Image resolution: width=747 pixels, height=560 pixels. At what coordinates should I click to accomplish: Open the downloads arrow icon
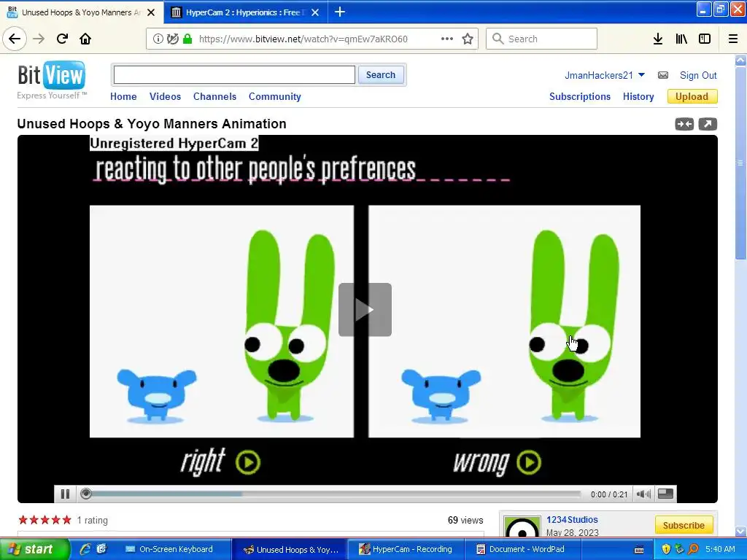[x=658, y=39]
